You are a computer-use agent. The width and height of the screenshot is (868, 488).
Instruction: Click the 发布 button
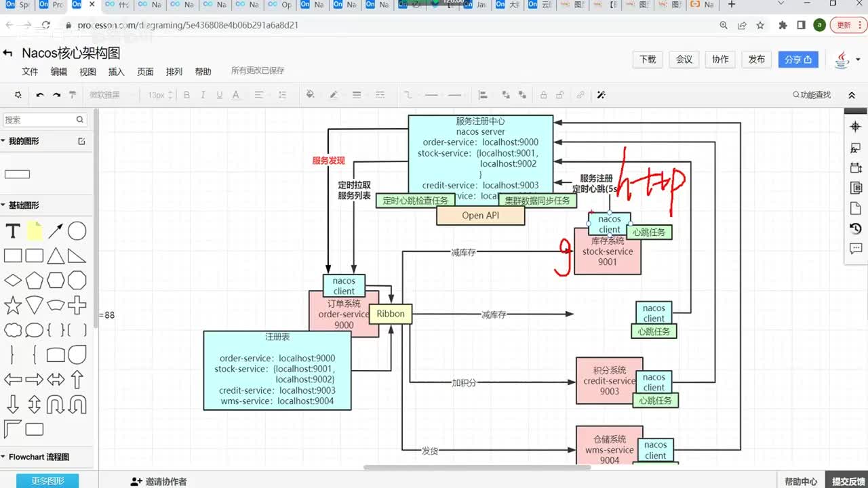coord(757,59)
